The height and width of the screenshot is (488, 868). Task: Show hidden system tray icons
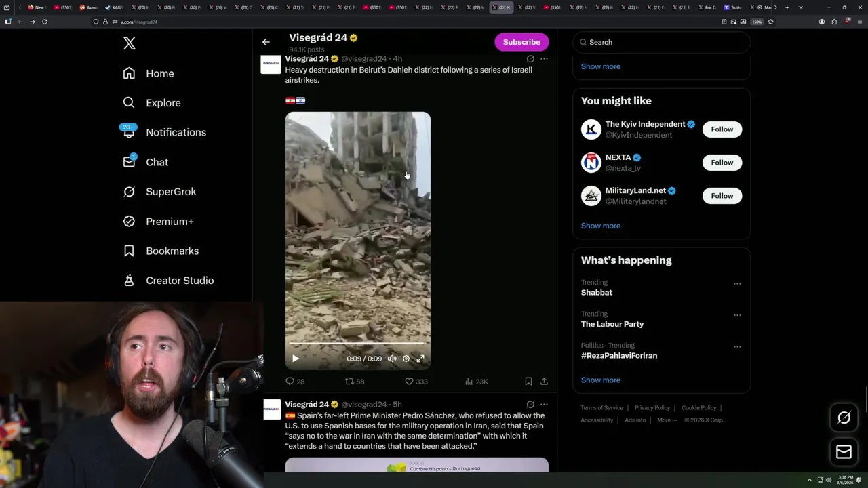[x=809, y=480]
